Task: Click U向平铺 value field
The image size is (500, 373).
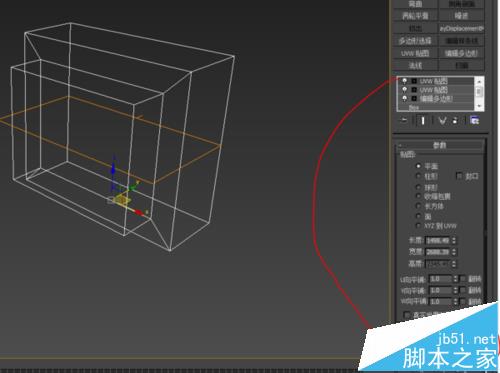Action: pyautogui.click(x=440, y=279)
